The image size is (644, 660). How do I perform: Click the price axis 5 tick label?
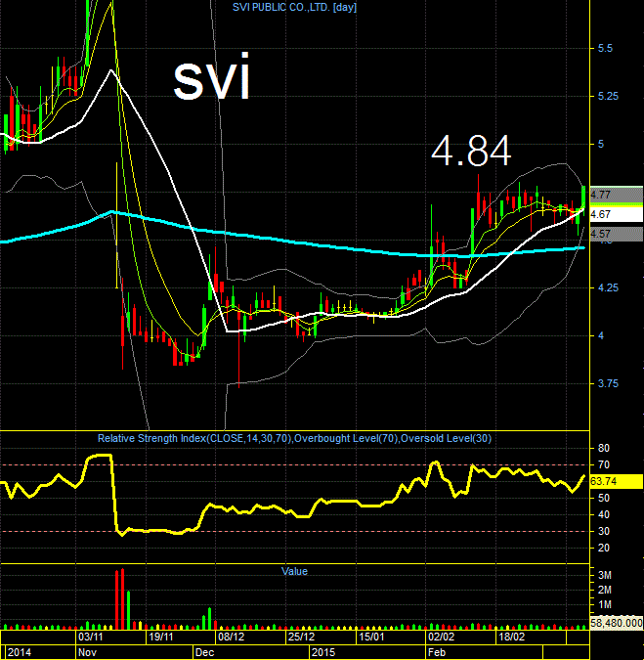coord(601,145)
